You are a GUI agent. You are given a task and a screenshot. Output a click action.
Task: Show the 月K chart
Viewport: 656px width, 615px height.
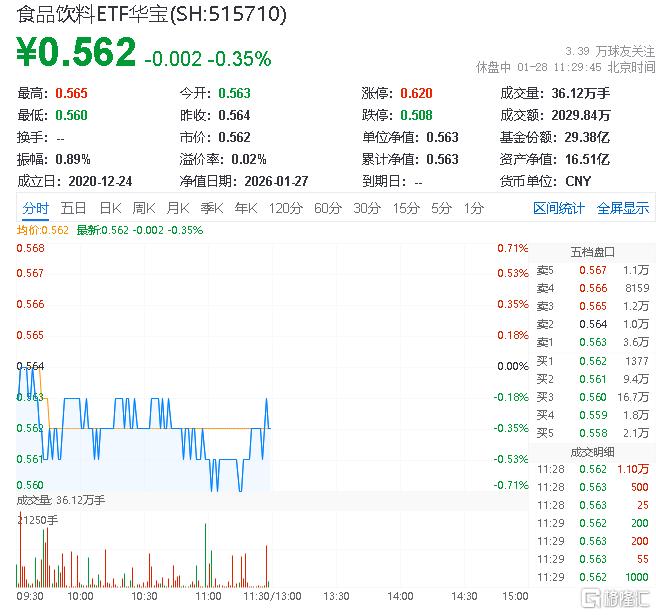coord(178,208)
